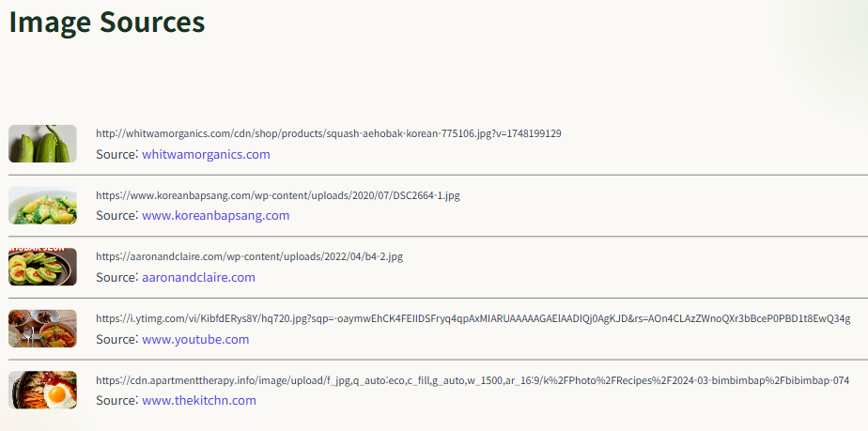Click the Hobak Jeon pancake thumbnail

42,267
